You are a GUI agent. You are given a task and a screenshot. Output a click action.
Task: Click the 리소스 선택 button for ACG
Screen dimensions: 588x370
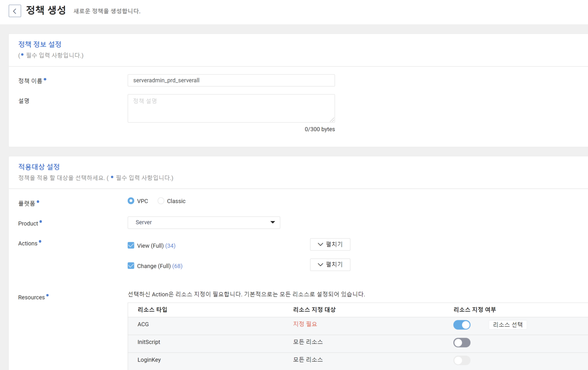(508, 324)
